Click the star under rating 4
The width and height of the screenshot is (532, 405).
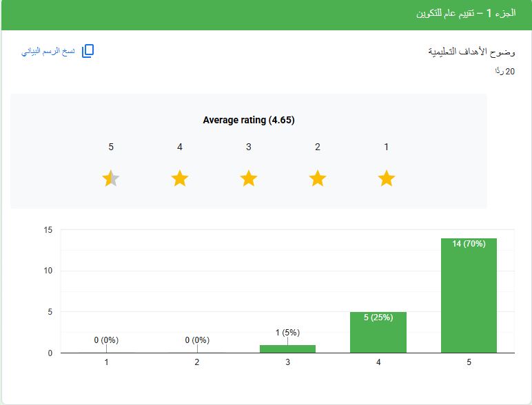point(180,179)
